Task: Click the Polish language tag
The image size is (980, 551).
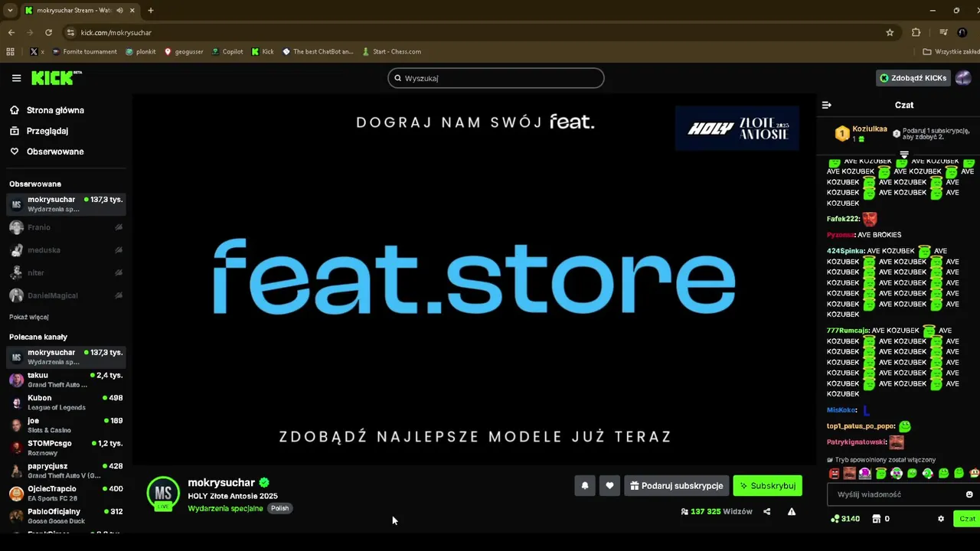Action: 280,509
